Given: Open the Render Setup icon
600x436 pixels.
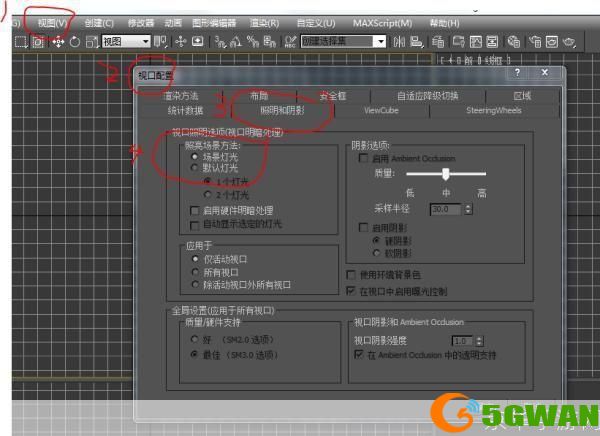Looking at the screenshot, I should click(535, 41).
